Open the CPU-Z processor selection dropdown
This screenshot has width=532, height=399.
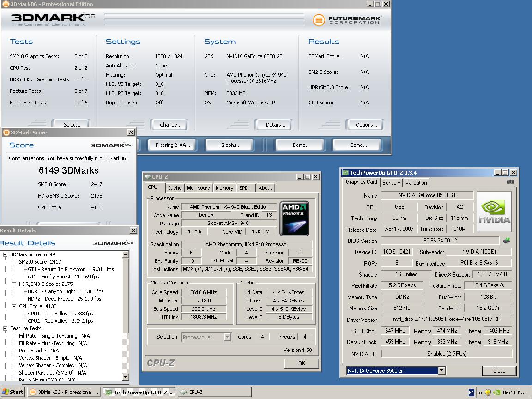coord(228,337)
